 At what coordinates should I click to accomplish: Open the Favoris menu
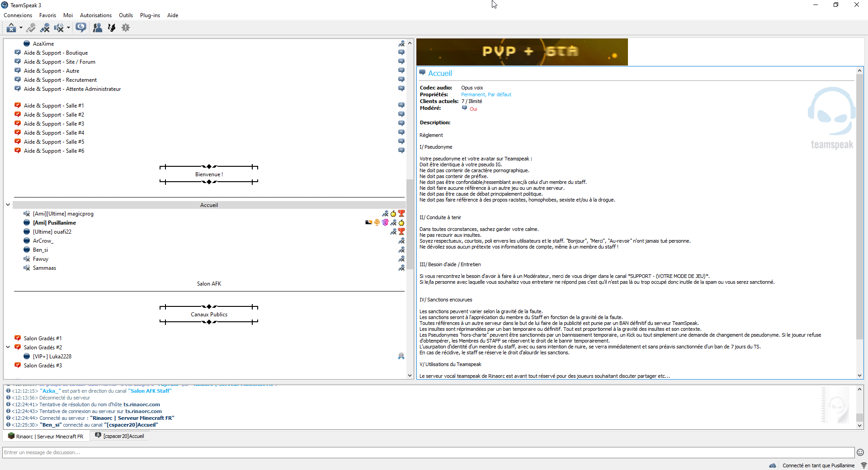click(47, 15)
